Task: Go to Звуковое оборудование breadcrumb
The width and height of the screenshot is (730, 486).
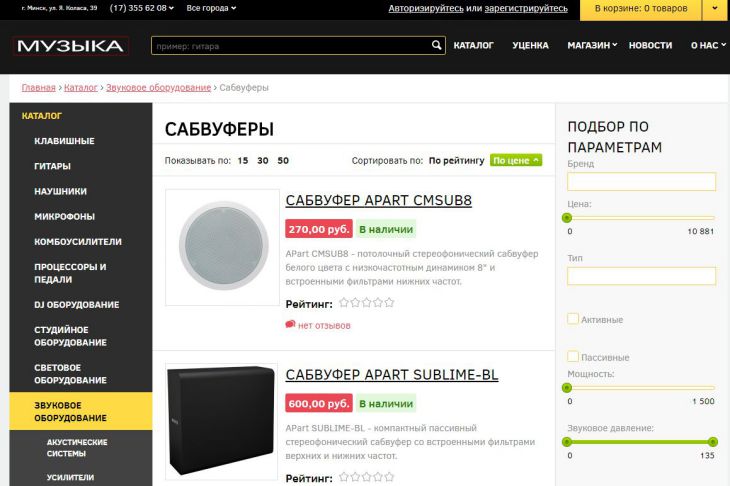Action: click(x=158, y=87)
